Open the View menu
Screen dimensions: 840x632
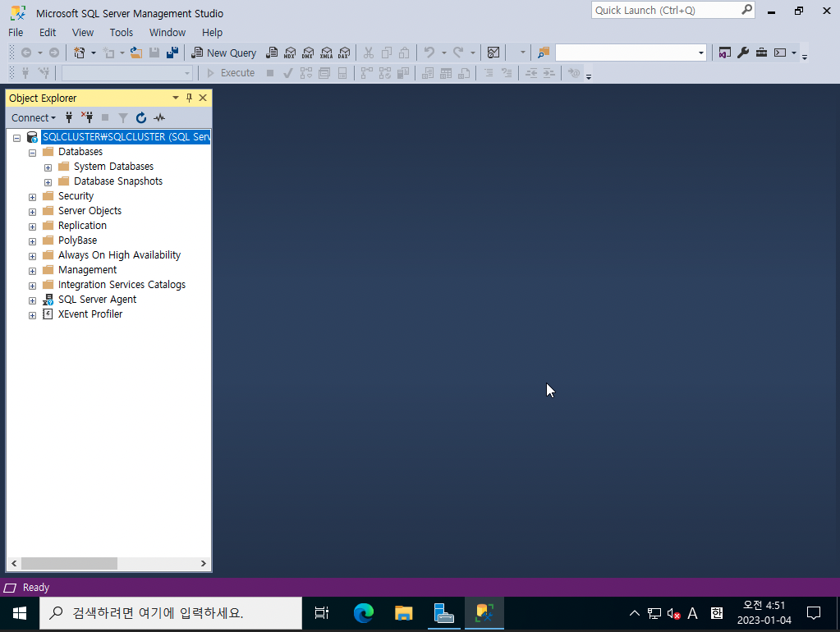point(82,33)
